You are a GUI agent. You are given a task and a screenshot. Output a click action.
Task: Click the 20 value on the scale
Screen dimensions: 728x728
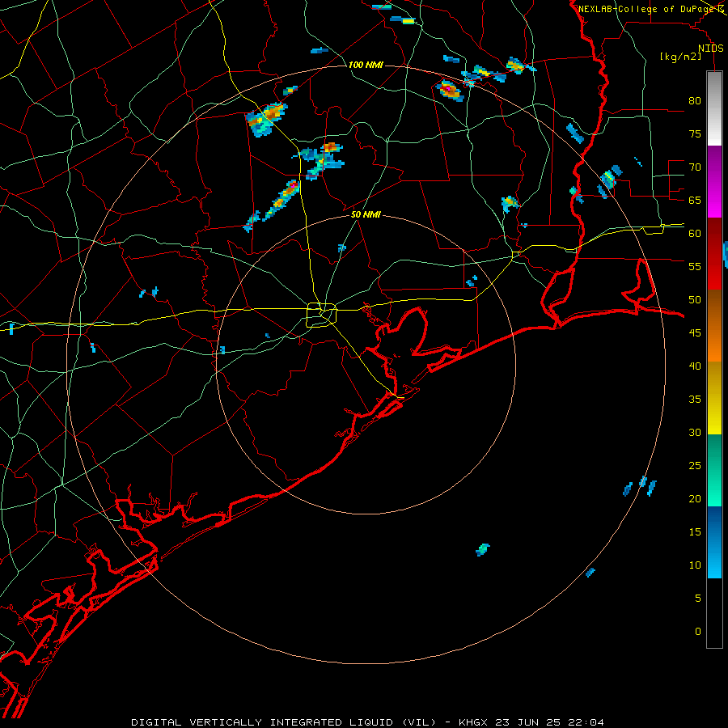click(695, 498)
